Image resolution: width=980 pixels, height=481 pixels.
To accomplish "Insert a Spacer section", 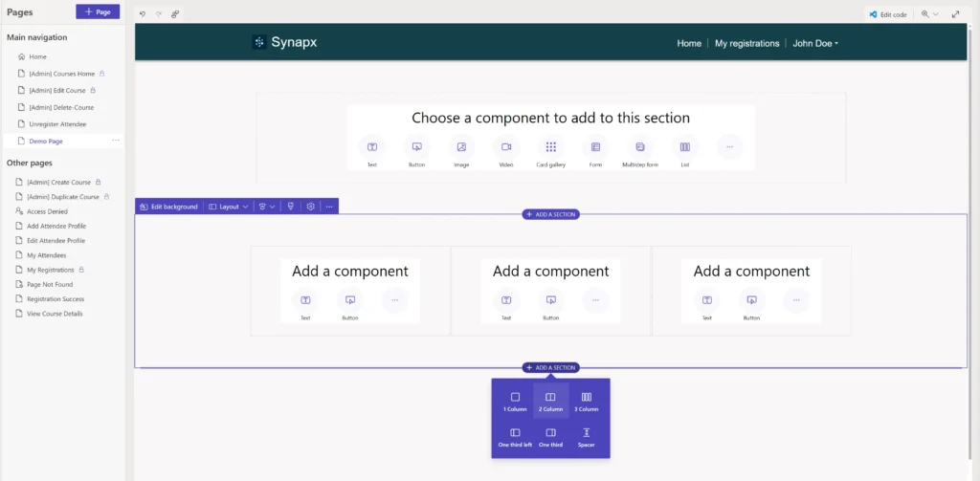I will coord(586,437).
